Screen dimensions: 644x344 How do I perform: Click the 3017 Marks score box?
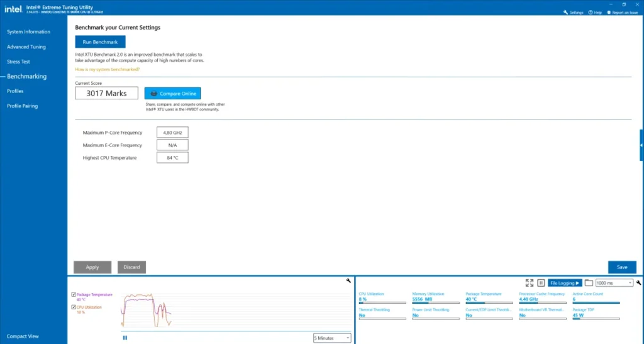106,93
